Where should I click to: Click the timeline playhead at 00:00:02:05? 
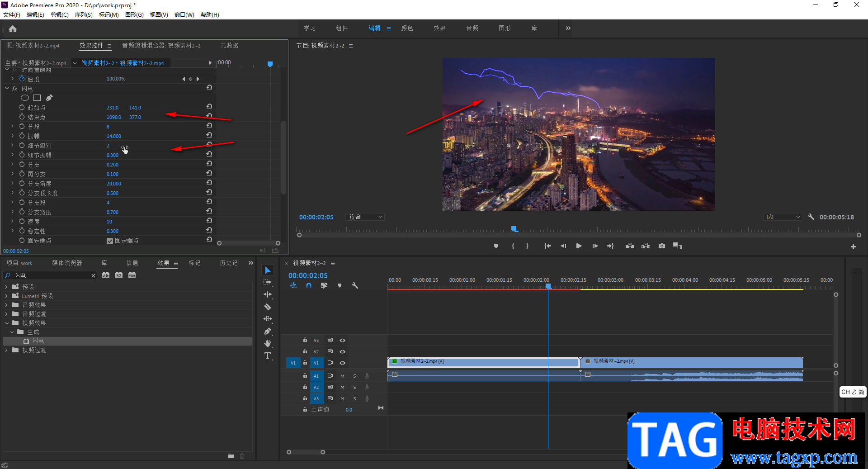(x=548, y=286)
